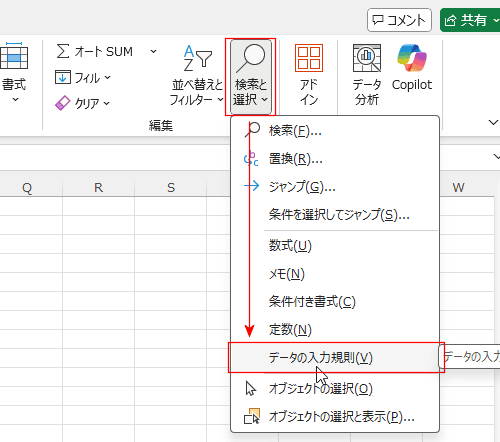This screenshot has width=500, height=442.
Task: Open the データ分析 (Analyze Data) tool
Action: coord(367,75)
